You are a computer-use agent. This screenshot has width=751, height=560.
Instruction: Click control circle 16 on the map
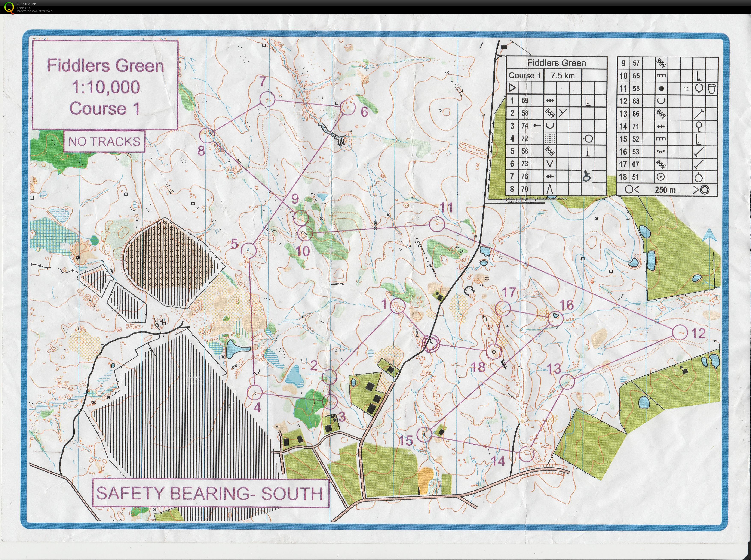[x=555, y=319]
